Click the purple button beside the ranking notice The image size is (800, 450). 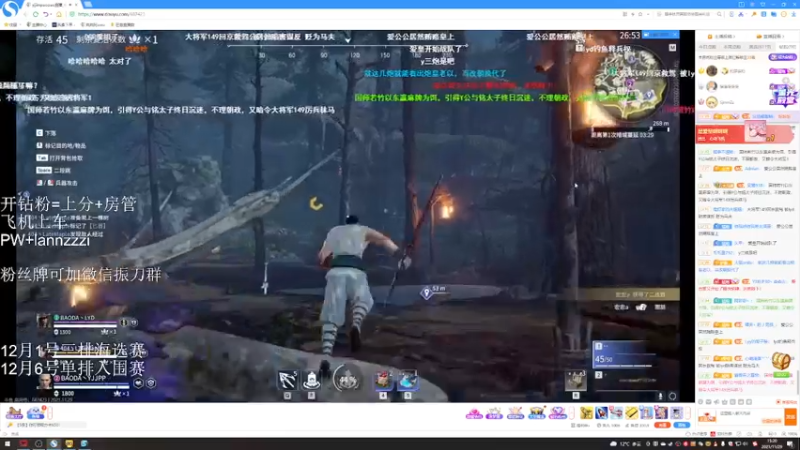pyautogui.click(x=782, y=57)
